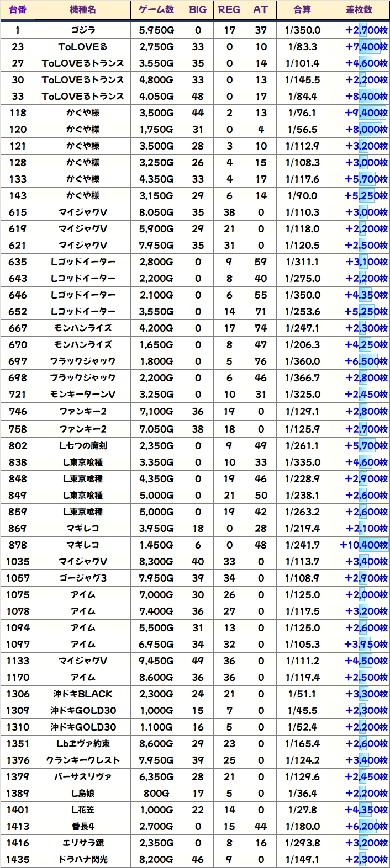
Task: Click machine number 878 in 台番 column
Action: click(x=18, y=545)
